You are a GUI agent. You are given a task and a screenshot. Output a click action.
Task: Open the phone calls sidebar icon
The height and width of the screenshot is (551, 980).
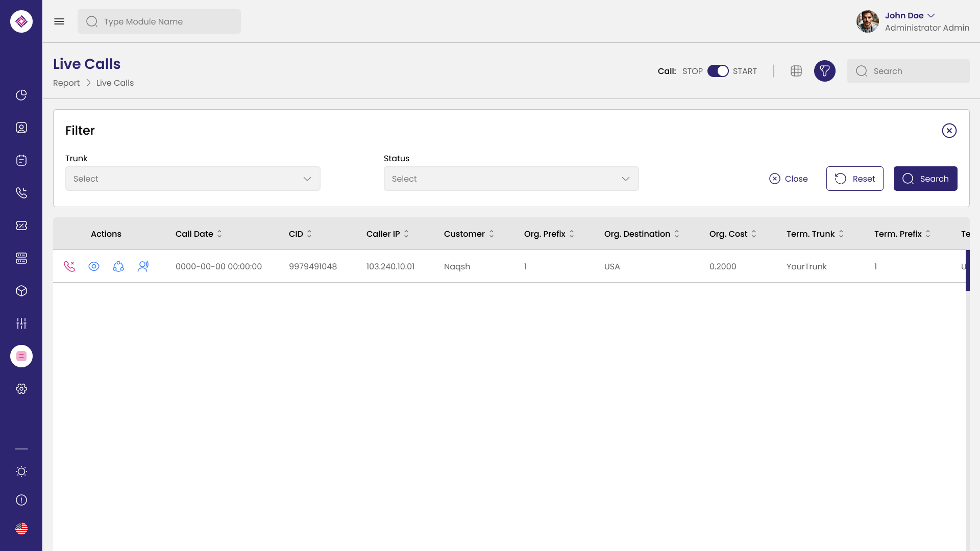[21, 193]
